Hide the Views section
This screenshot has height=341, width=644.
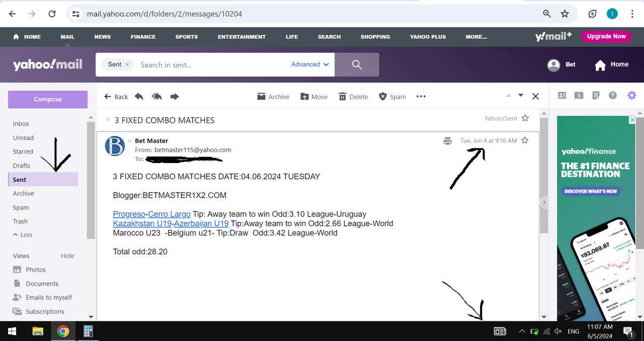67,256
